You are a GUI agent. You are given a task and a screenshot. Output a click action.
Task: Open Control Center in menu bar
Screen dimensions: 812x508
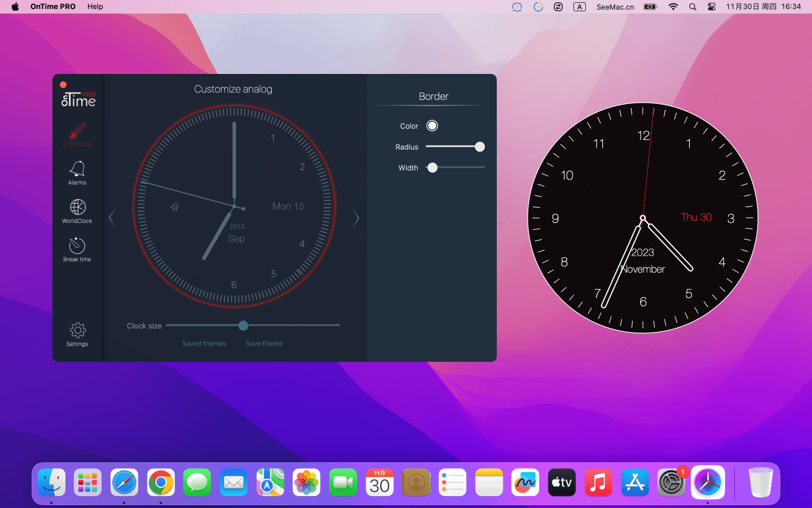pos(712,7)
